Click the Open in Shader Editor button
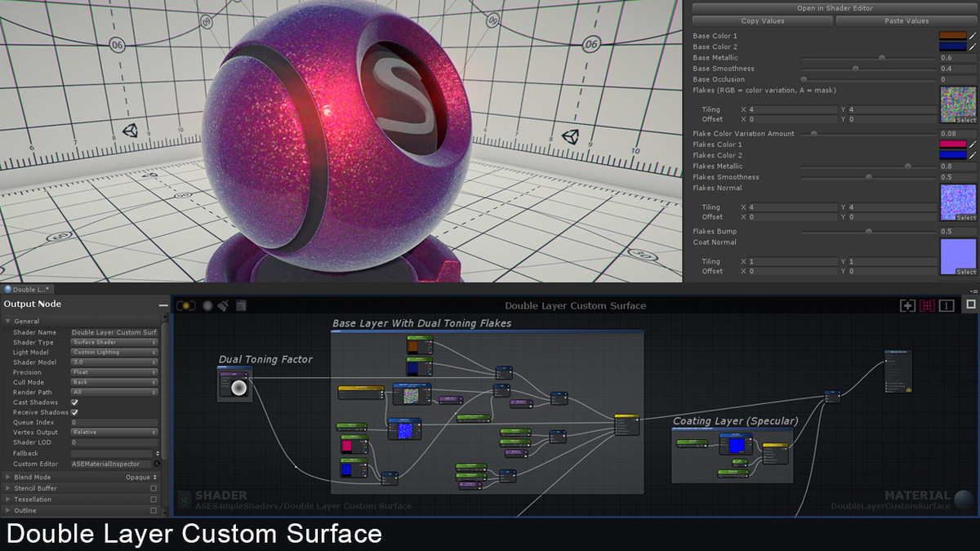 click(835, 8)
